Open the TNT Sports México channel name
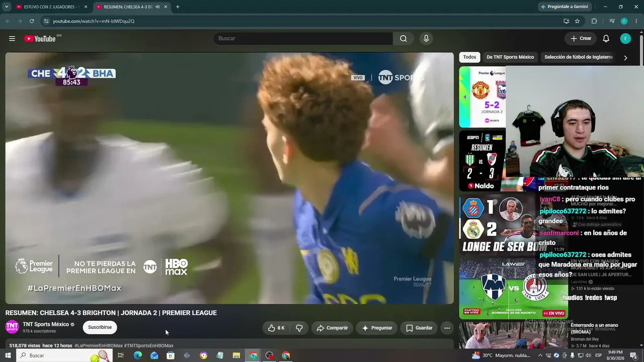The height and width of the screenshot is (362, 644). click(46, 324)
